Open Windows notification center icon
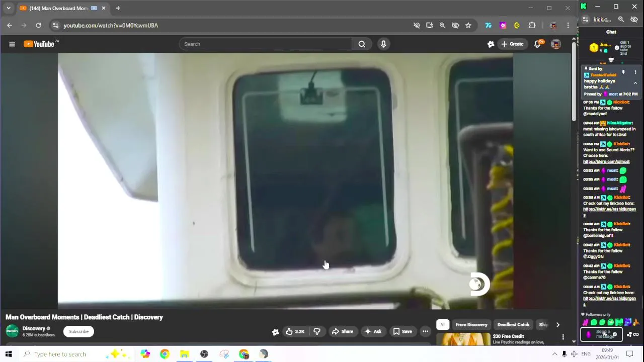Screen dimensions: 644x362 629,354
